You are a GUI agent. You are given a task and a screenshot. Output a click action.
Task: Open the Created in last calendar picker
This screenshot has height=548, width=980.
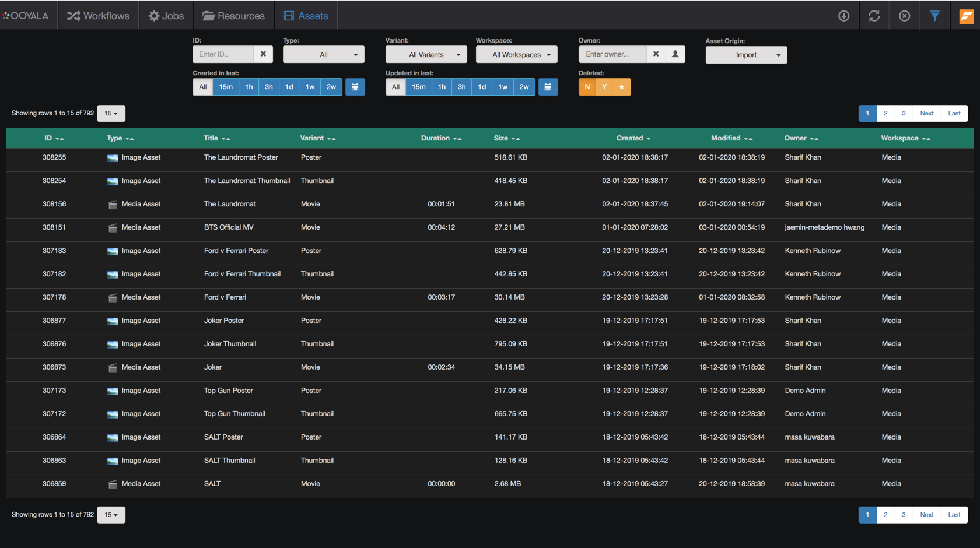pyautogui.click(x=355, y=87)
